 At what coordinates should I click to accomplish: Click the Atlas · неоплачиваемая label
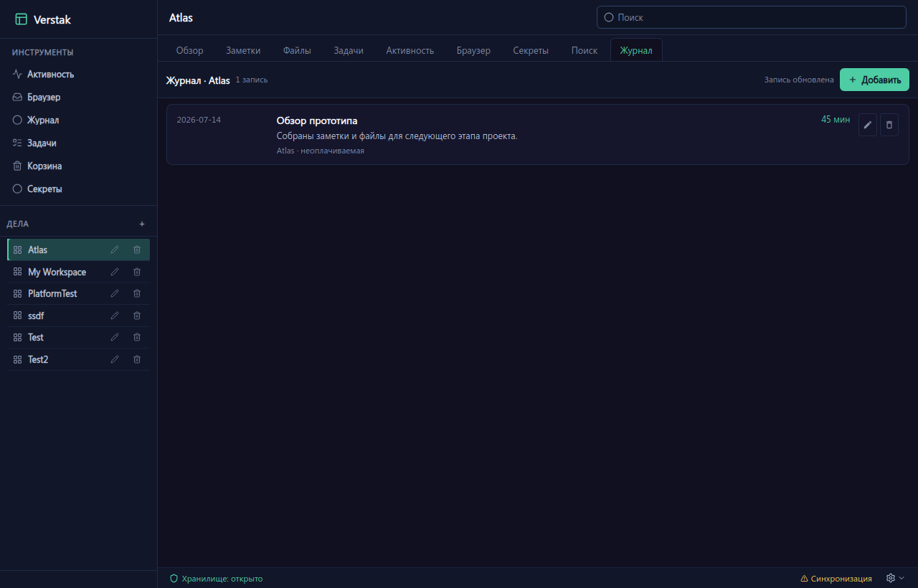[x=321, y=151]
